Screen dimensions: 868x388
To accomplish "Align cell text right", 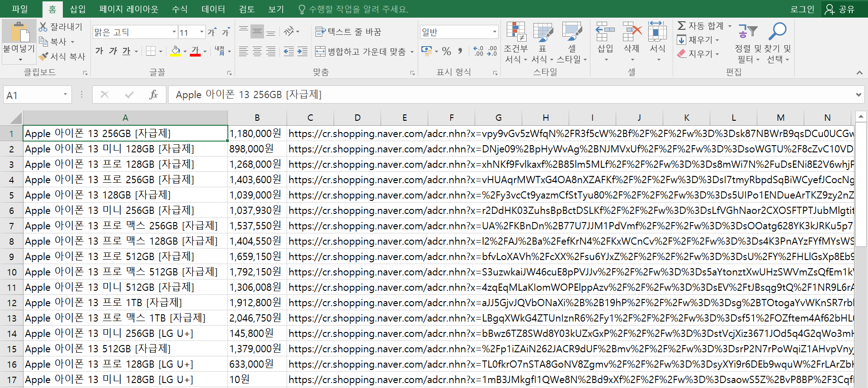I will tap(271, 52).
